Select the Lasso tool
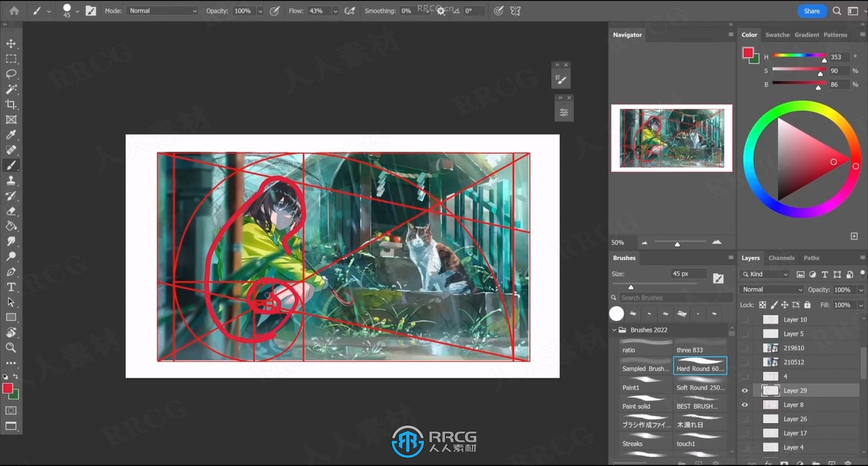This screenshot has width=868, height=466. pos(11,74)
